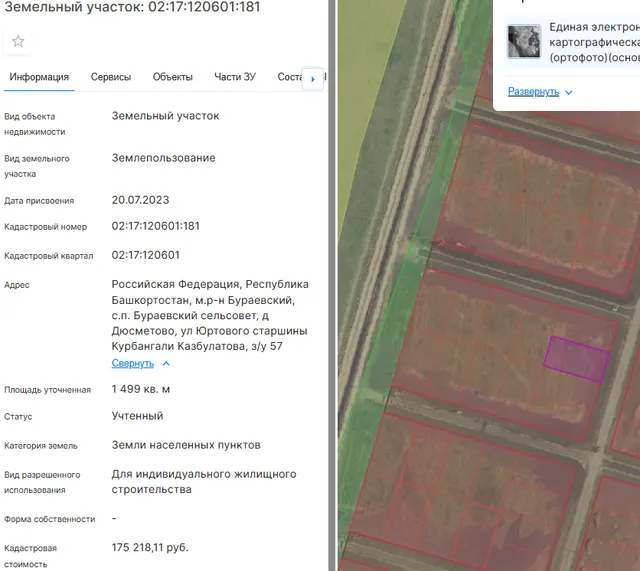The width and height of the screenshot is (640, 571).
Task: Select the Части ЗУ tab
Action: [x=235, y=77]
